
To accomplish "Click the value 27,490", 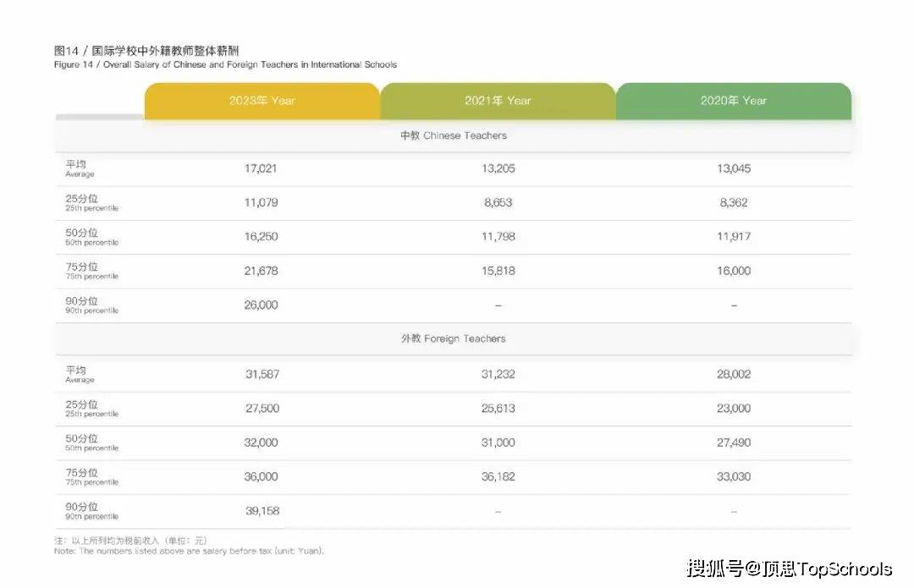I will point(733,442).
